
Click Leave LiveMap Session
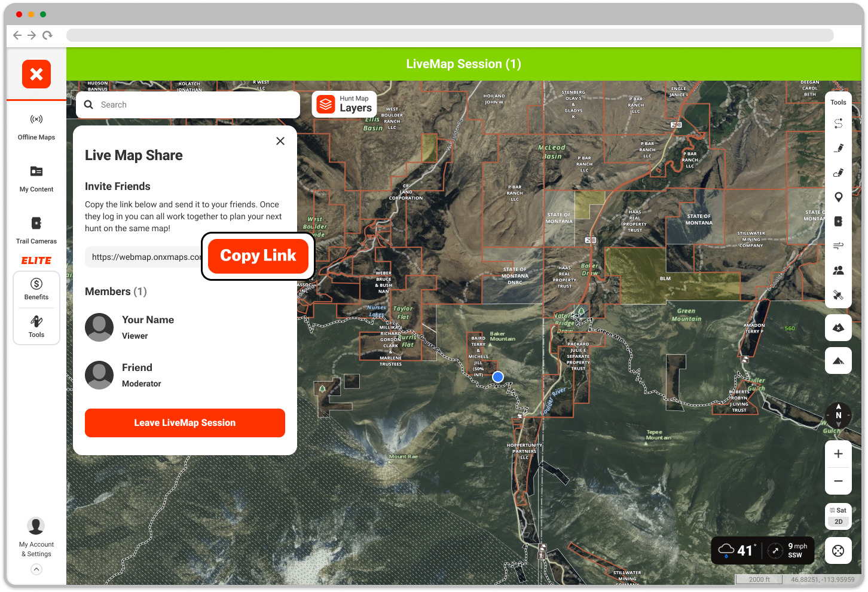(x=185, y=423)
